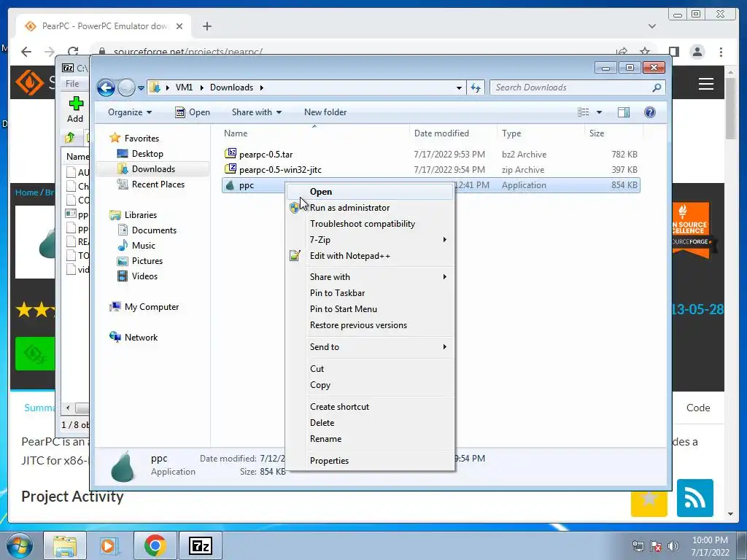The height and width of the screenshot is (560, 747).
Task: Open the recent locations dropdown arrow
Action: (x=141, y=87)
